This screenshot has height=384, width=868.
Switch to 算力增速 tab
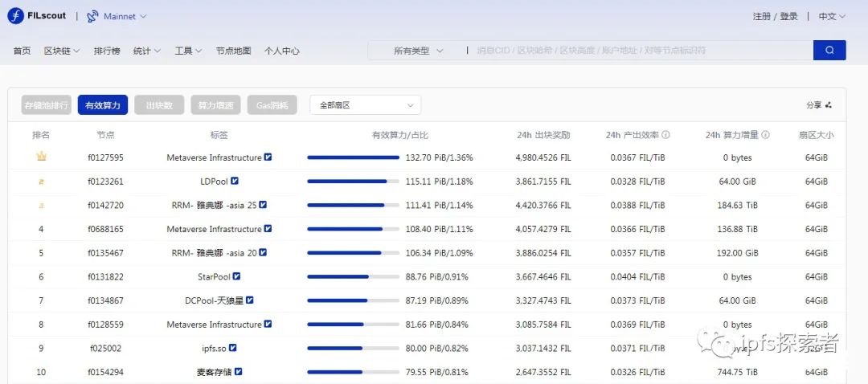[x=216, y=105]
